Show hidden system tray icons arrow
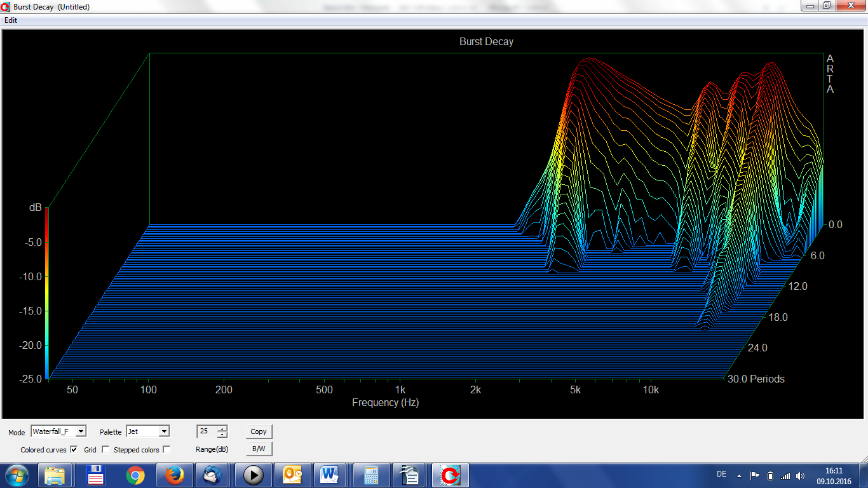This screenshot has width=868, height=488. pyautogui.click(x=739, y=475)
